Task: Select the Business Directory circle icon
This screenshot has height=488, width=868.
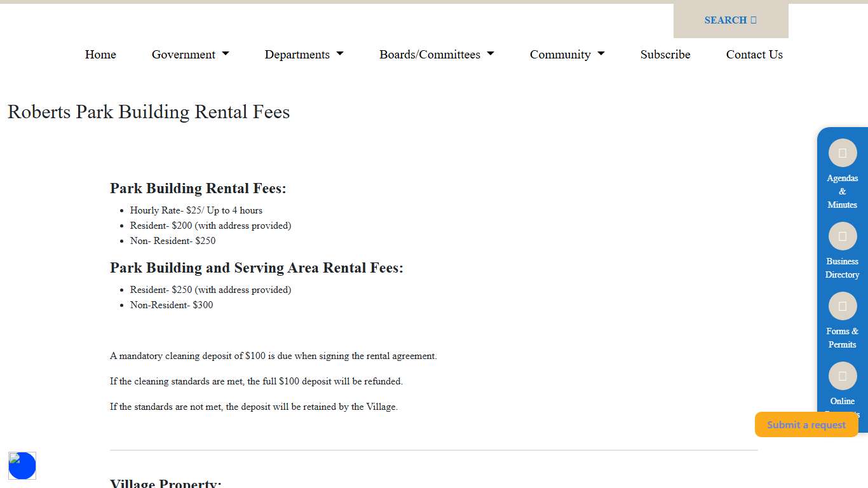Action: pos(842,236)
